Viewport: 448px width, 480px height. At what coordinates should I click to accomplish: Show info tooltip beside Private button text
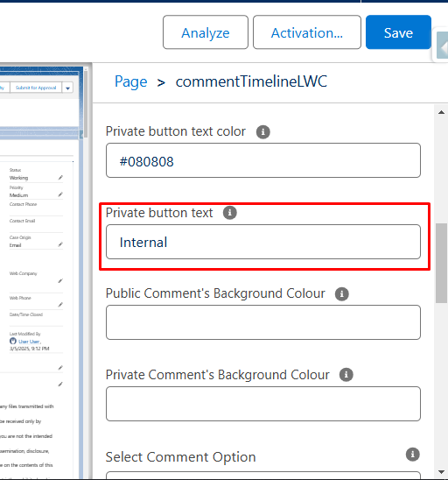[230, 213]
